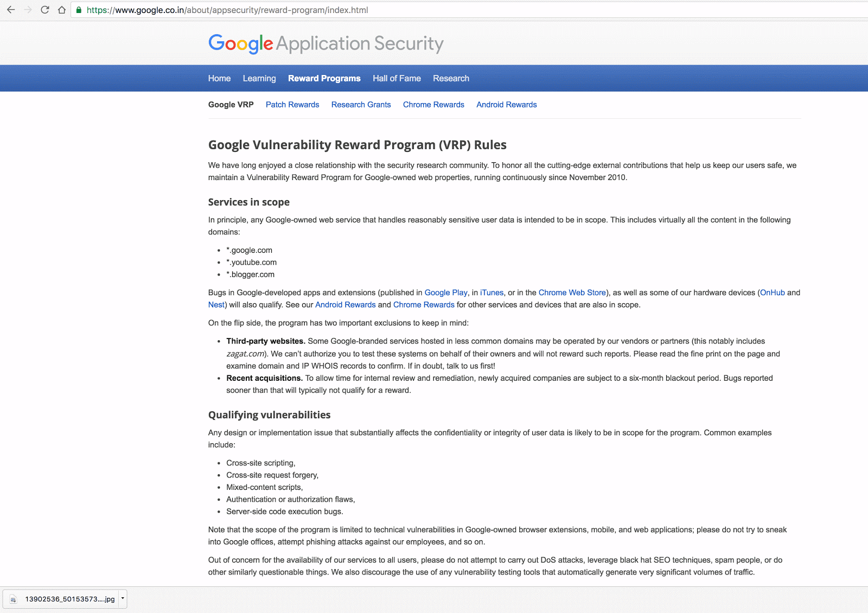Open the Learning navigation tab
Screen dimensions: 868x613
pyautogui.click(x=259, y=78)
